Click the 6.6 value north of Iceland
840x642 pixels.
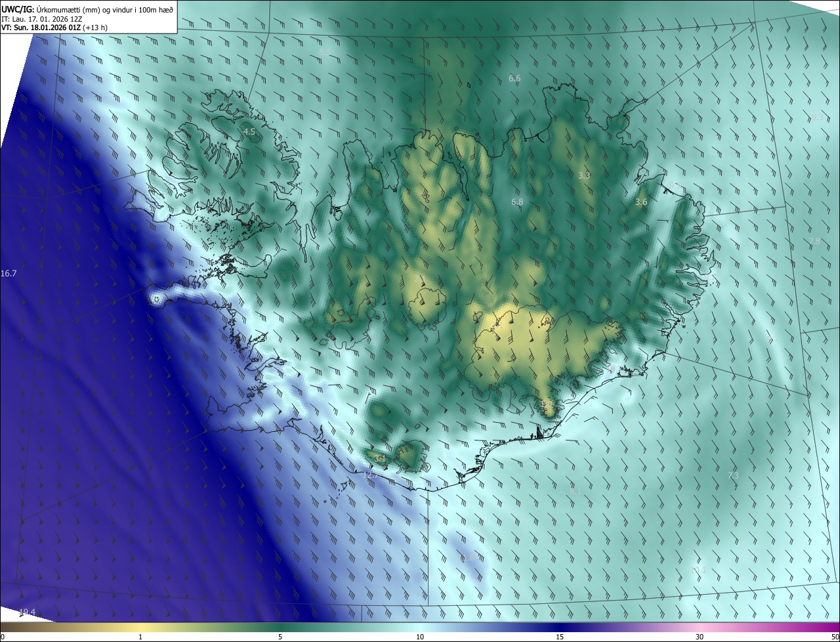[x=514, y=78]
